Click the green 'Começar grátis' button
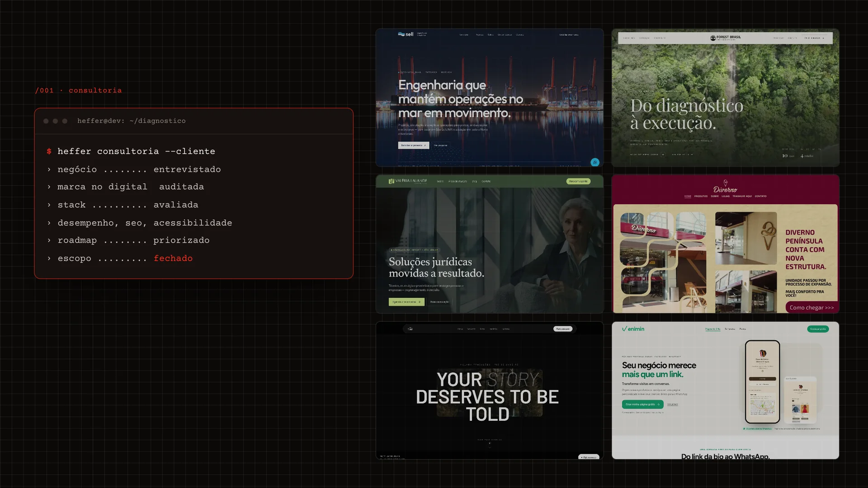Viewport: 868px width, 488px height. 818,329
